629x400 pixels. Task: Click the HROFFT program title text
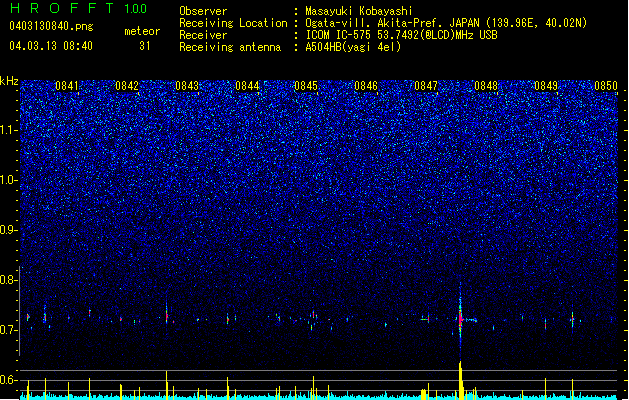point(62,8)
